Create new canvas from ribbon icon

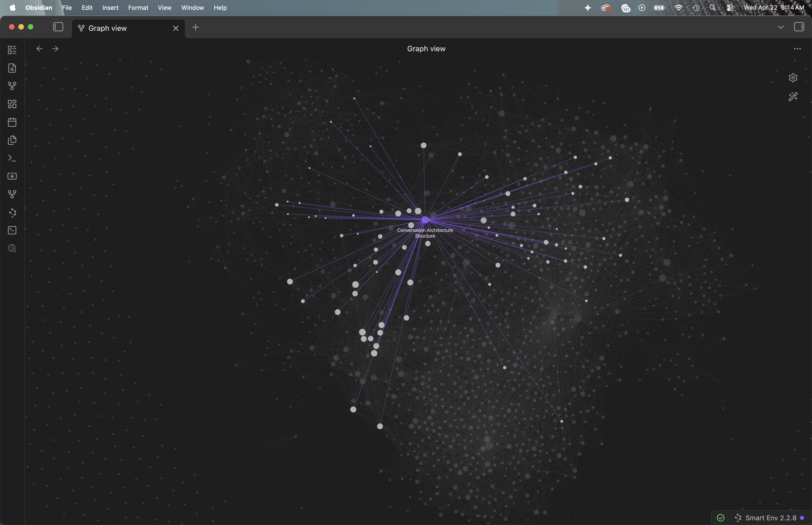[x=12, y=104]
